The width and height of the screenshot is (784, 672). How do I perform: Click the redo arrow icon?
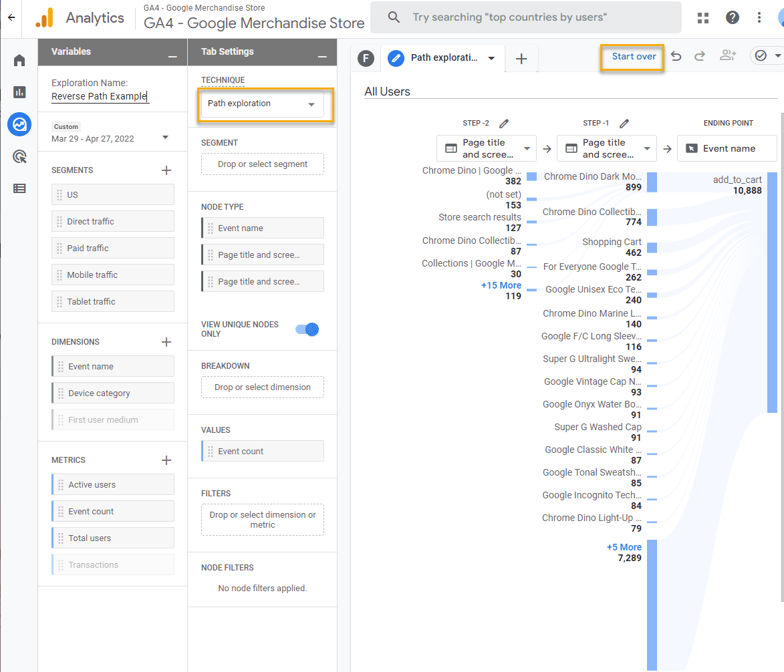(x=700, y=56)
